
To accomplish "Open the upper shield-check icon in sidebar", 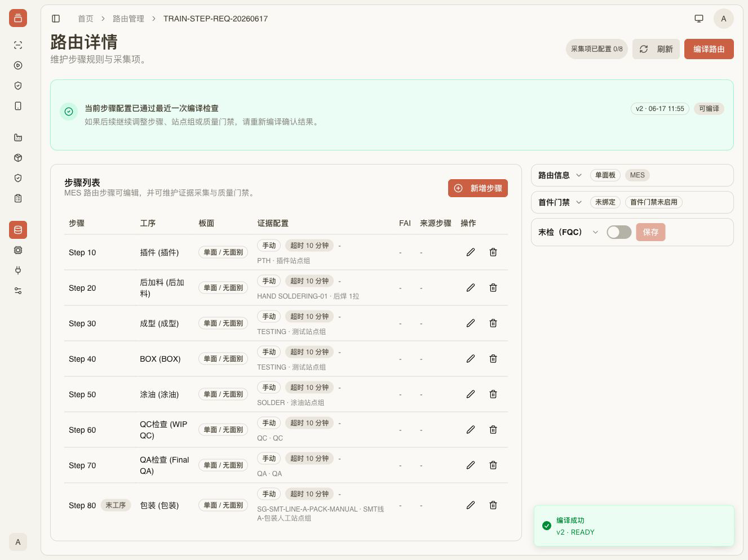I will [18, 86].
